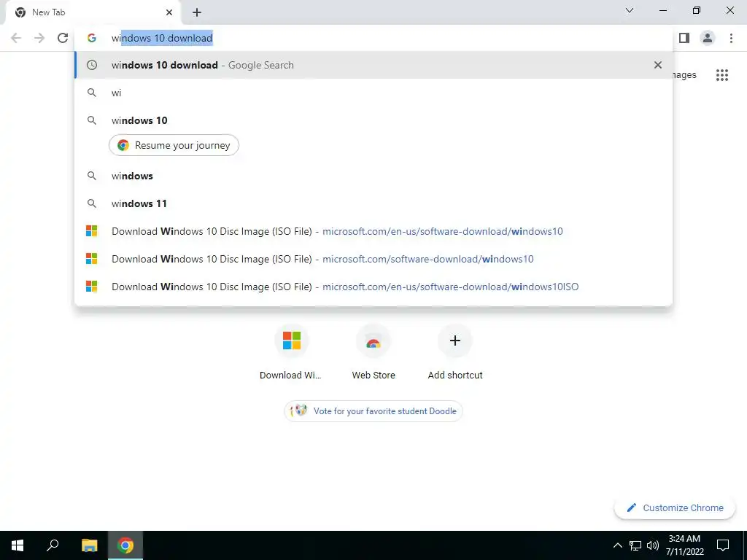Click the Google G icon in the address bar
Viewport: 747px width, 560px height.
point(91,38)
